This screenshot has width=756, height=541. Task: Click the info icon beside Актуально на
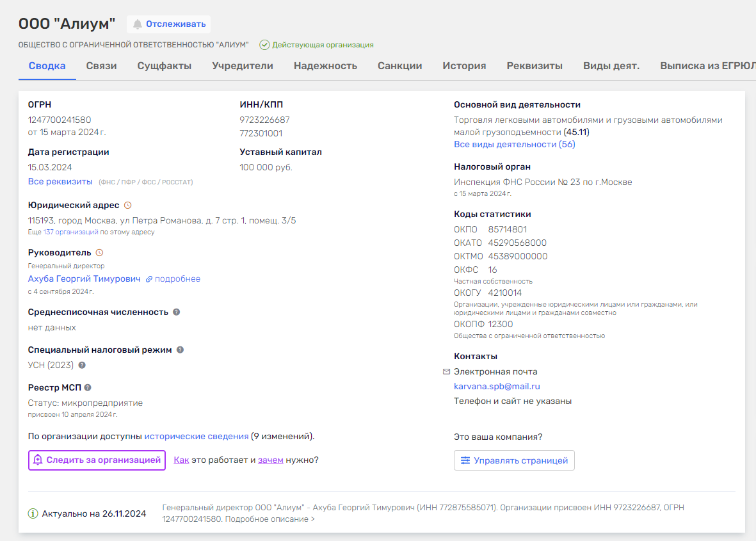33,513
